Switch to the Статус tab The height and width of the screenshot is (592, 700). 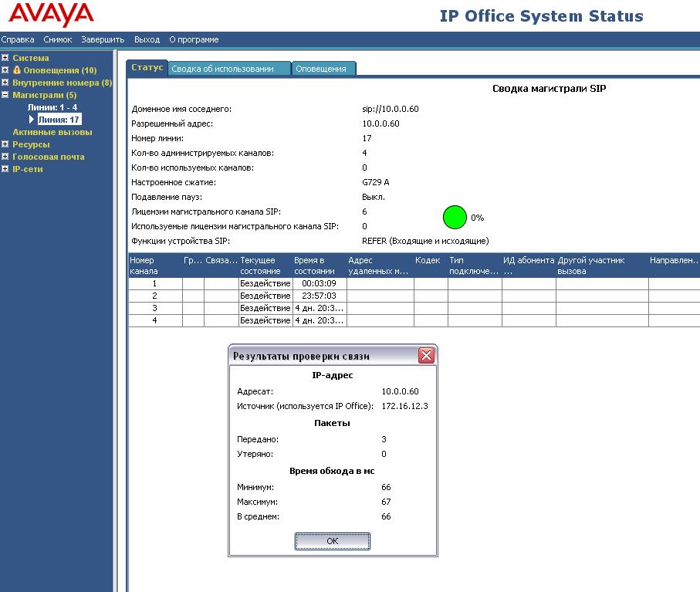coord(147,67)
